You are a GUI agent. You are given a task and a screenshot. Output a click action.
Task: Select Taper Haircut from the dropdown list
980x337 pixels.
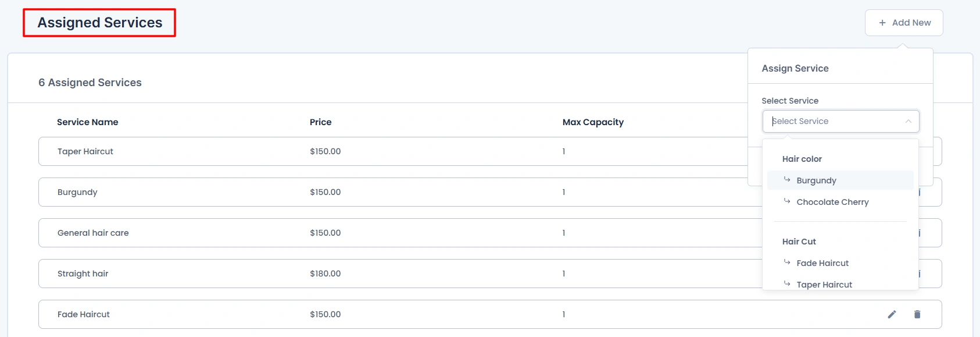[824, 284]
